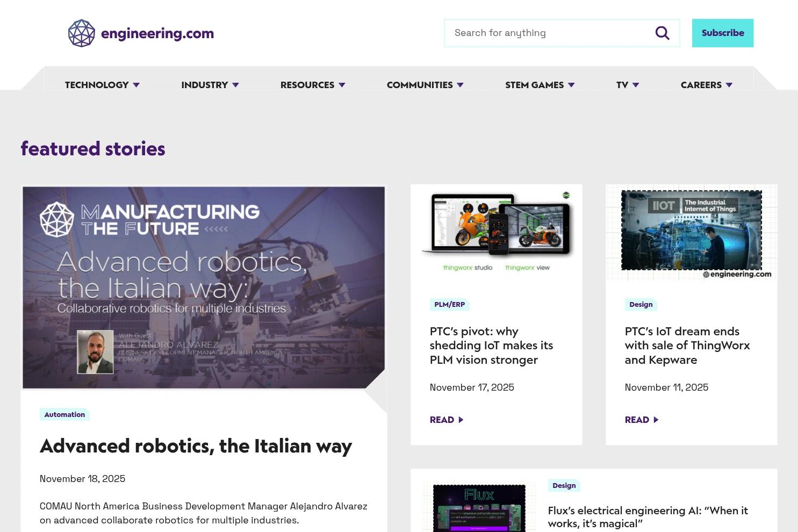Viewport: 798px width, 532px height.
Task: Expand the Careers menu arrow
Action: [729, 85]
